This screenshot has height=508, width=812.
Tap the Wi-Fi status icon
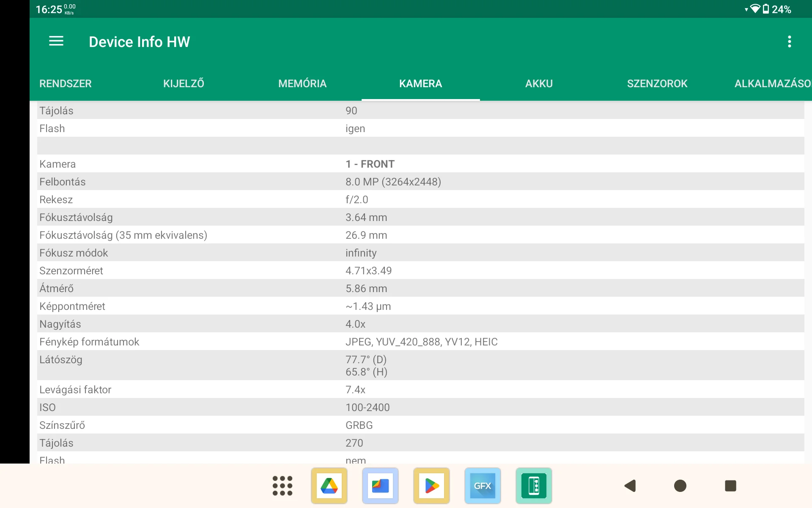[755, 9]
